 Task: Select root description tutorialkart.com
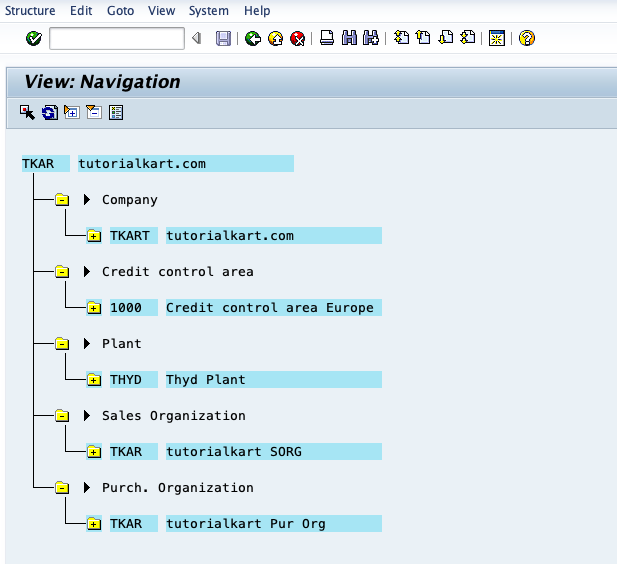[186, 163]
